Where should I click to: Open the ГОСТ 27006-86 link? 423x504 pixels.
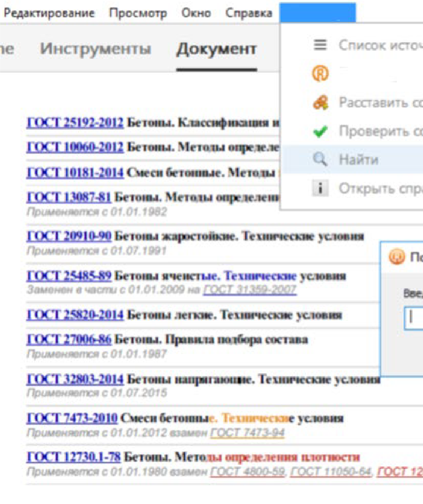pyautogui.click(x=69, y=340)
